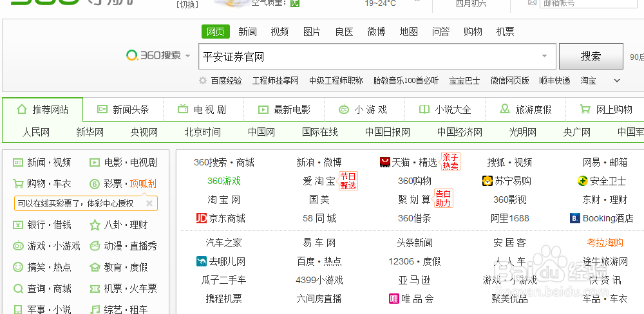
Task: Click the news icon beside 新闻·视频
Action: pyautogui.click(x=18, y=163)
